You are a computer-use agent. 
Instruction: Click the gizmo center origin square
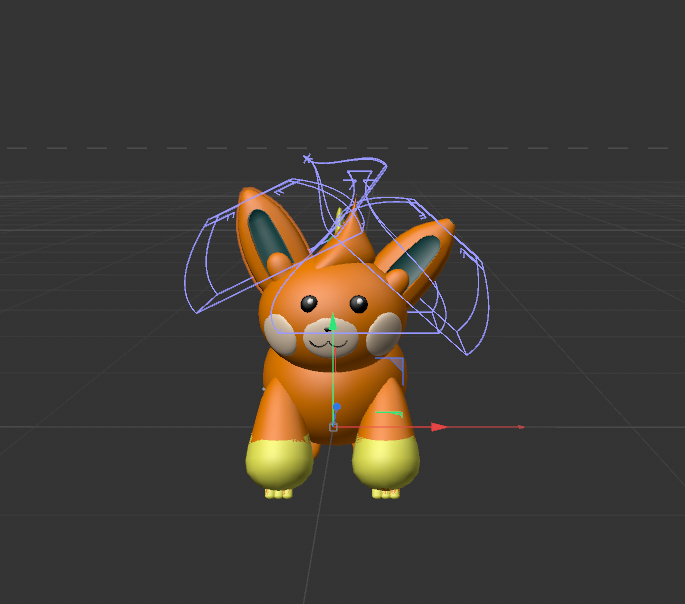[x=333, y=427]
